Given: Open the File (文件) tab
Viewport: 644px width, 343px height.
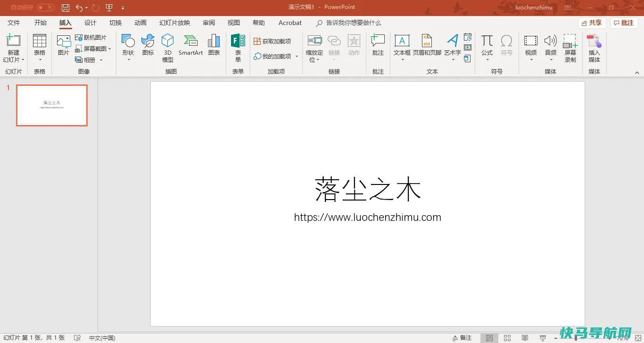Looking at the screenshot, I should click(x=14, y=23).
